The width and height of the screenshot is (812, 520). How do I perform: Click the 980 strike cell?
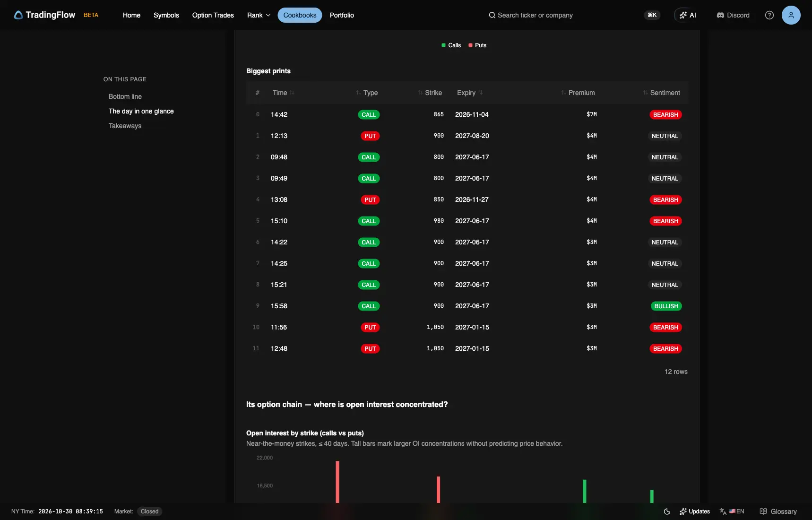click(x=439, y=221)
